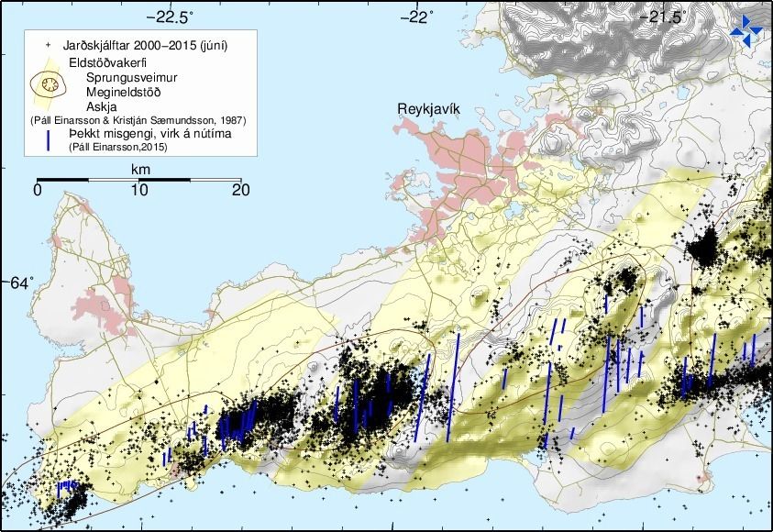Click the blue fault line legend symbol

click(48, 140)
